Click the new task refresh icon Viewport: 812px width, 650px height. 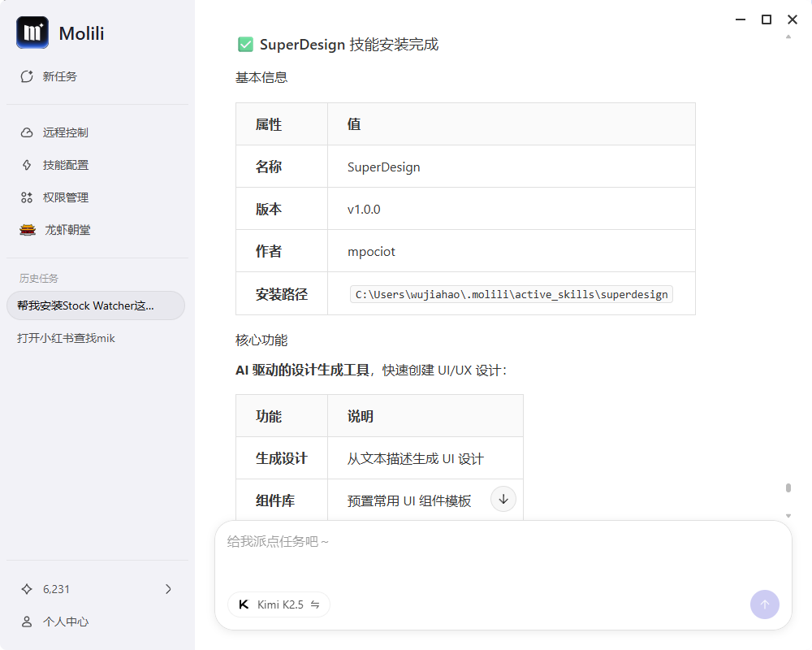coord(27,76)
